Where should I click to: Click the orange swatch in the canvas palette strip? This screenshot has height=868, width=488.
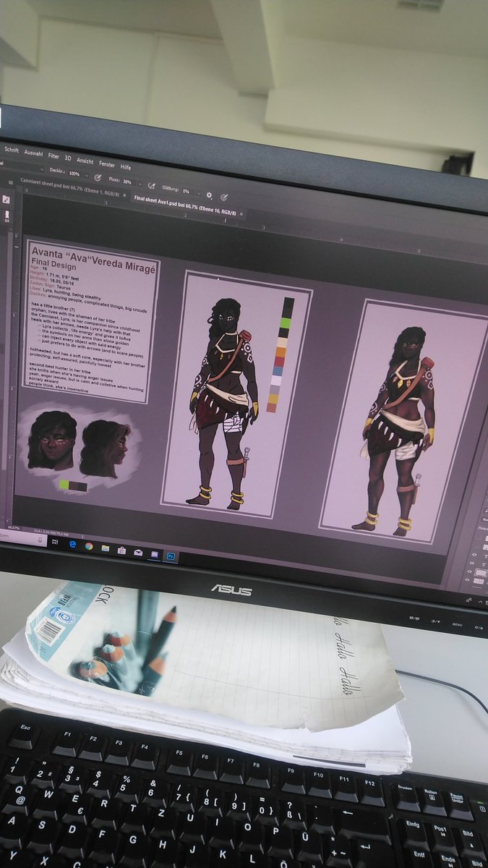pos(281,352)
